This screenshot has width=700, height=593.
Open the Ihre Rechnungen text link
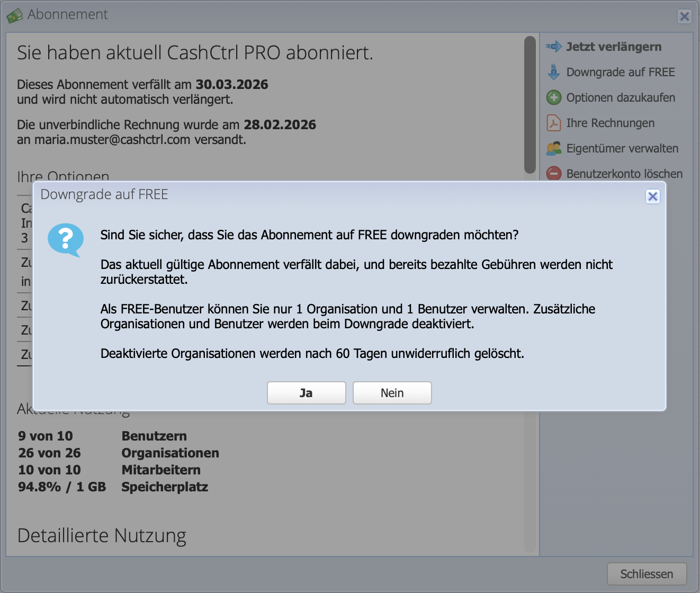coord(610,123)
